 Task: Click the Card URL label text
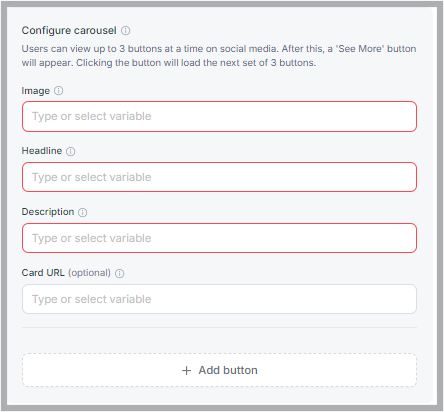(x=43, y=273)
